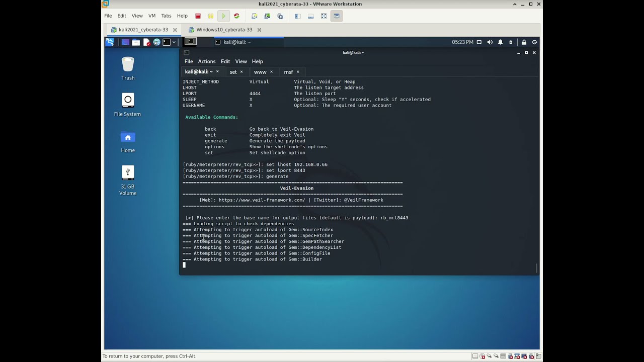Click the log out icon in Kali panel
Image resolution: width=644 pixels, height=362 pixels.
(x=534, y=42)
